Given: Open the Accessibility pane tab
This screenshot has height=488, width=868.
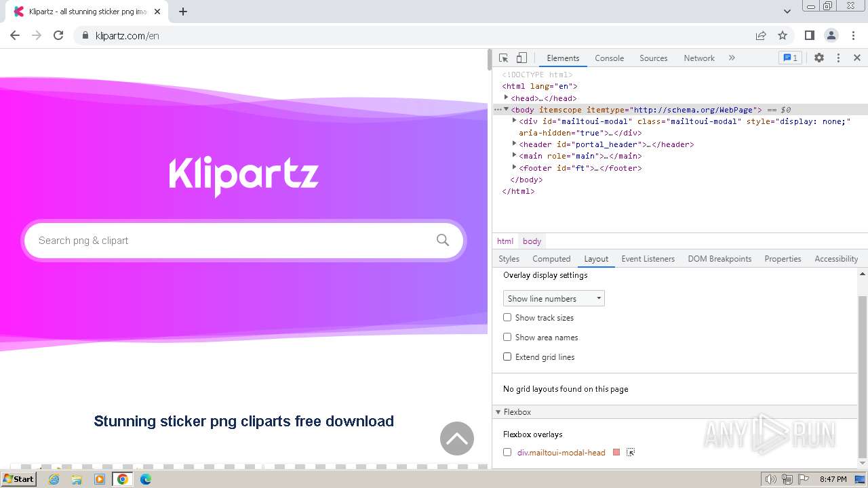Looking at the screenshot, I should click(836, 259).
